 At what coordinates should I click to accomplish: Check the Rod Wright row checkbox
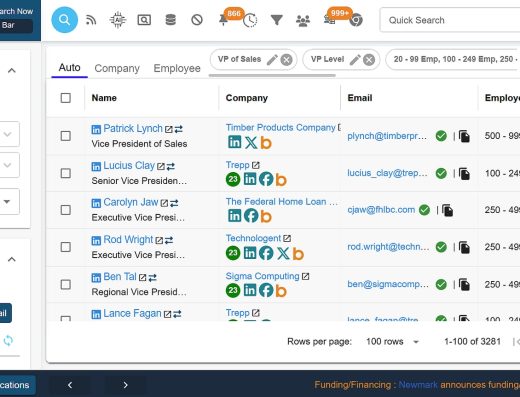pos(66,247)
